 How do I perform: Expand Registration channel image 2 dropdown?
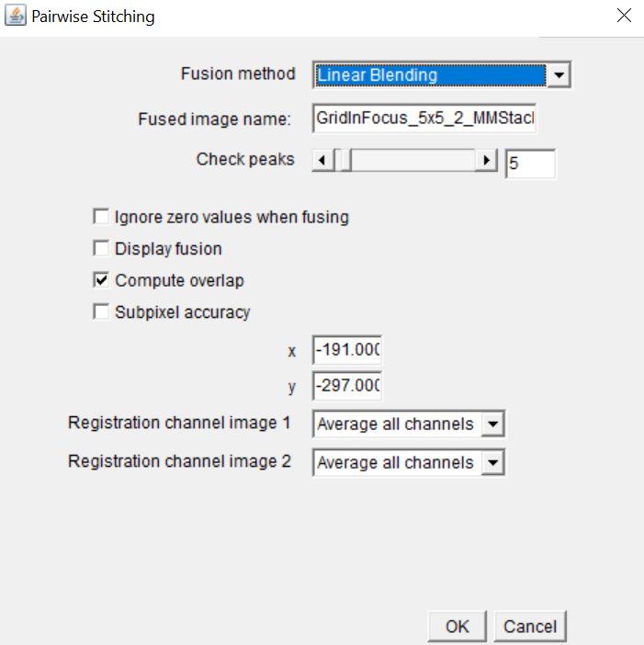(493, 463)
